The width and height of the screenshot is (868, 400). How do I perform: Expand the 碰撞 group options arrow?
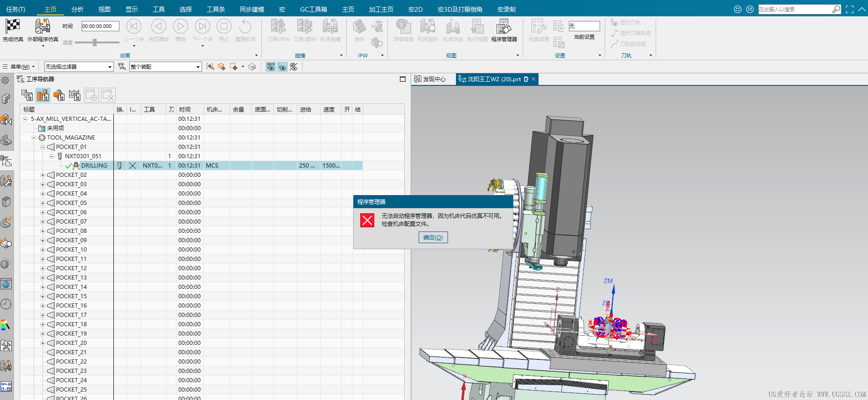341,56
